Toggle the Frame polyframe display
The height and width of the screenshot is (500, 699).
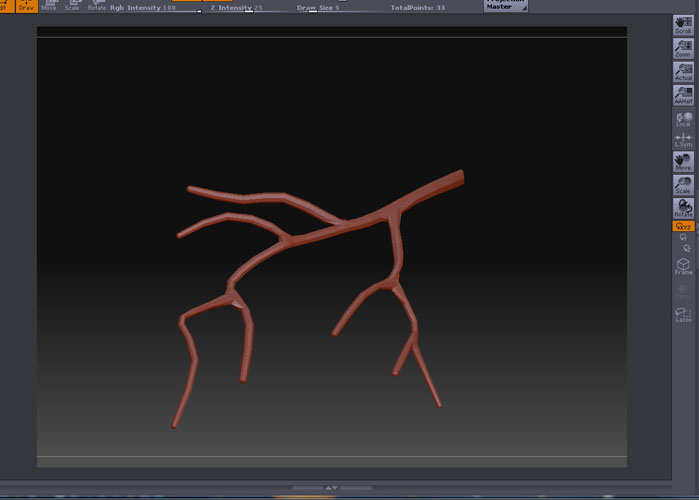[x=683, y=266]
